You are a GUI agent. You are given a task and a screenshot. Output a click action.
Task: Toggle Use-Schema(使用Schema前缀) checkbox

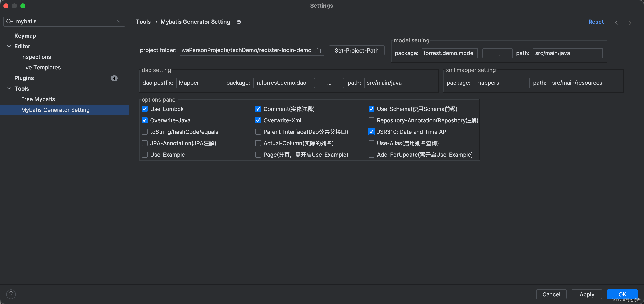(372, 109)
